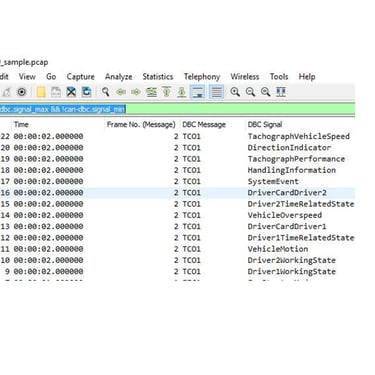Select the Driver1WorkingState signal row
The width and height of the screenshot is (375, 375).
177,272
